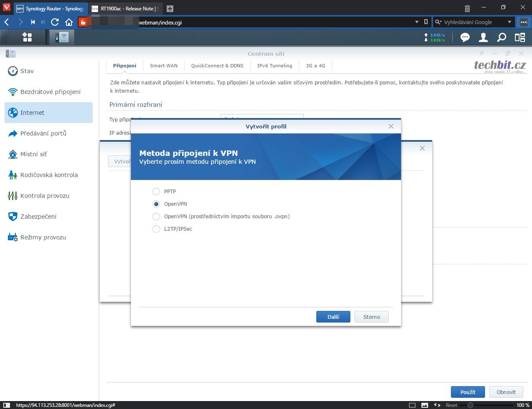Click the Network Center taskbar icon

click(x=62, y=37)
